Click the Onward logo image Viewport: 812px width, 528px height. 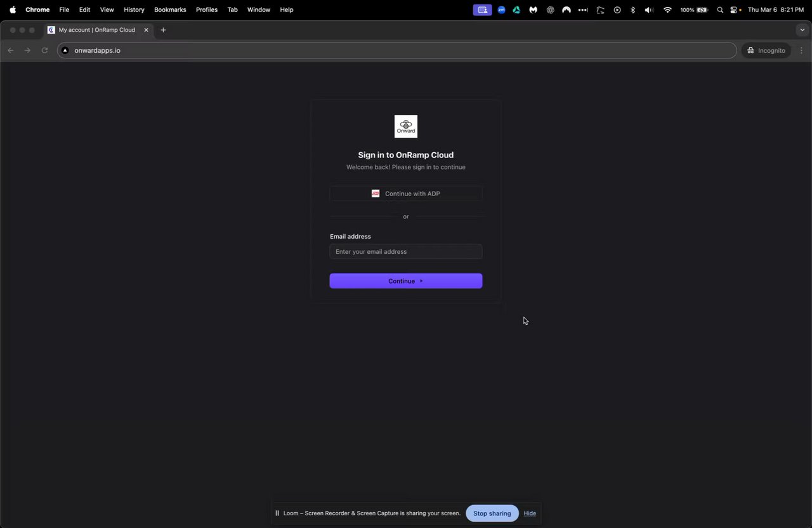click(x=406, y=126)
